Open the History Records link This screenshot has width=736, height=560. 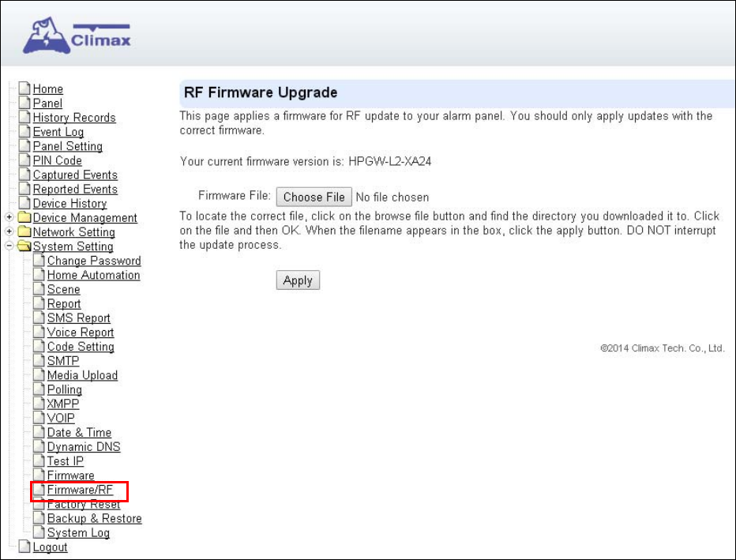tap(74, 118)
